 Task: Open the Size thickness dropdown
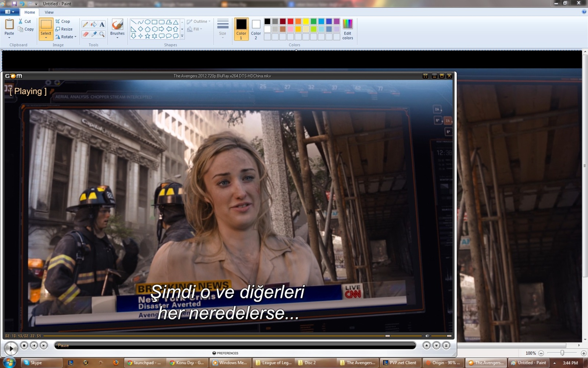tap(223, 29)
